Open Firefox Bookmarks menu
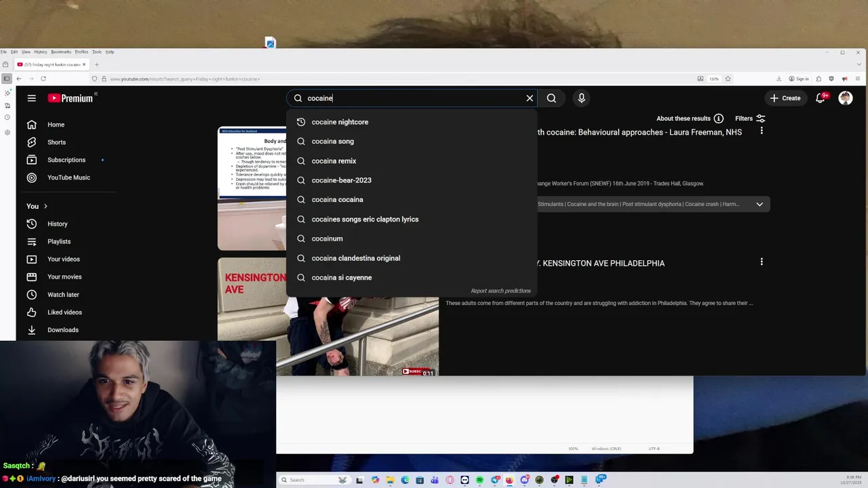Screen dimensions: 868x488 [61, 52]
